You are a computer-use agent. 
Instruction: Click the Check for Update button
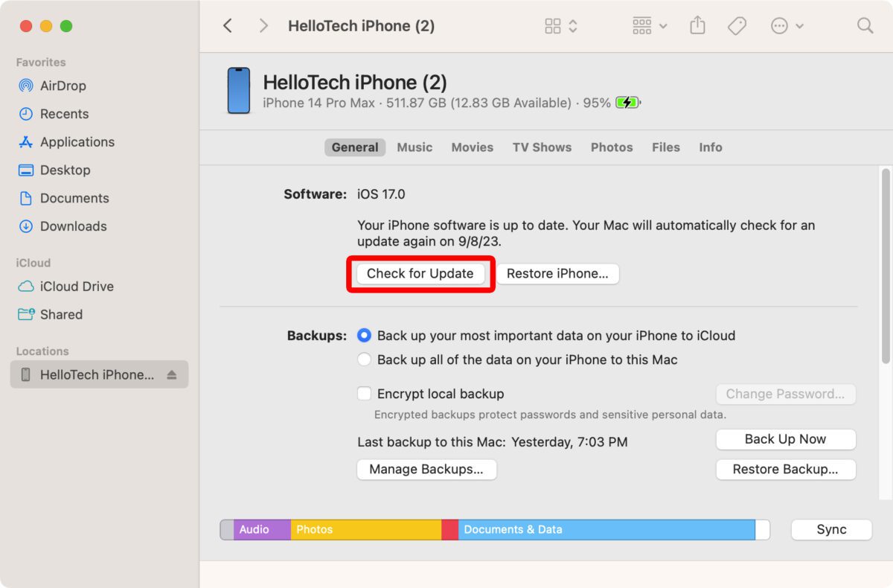tap(420, 273)
